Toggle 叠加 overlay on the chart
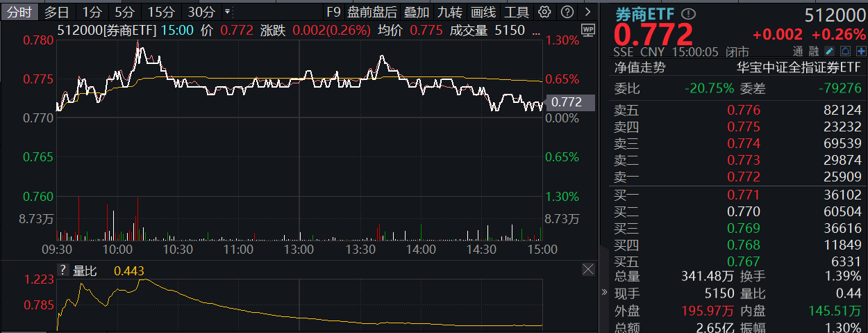The image size is (868, 333). 417,13
